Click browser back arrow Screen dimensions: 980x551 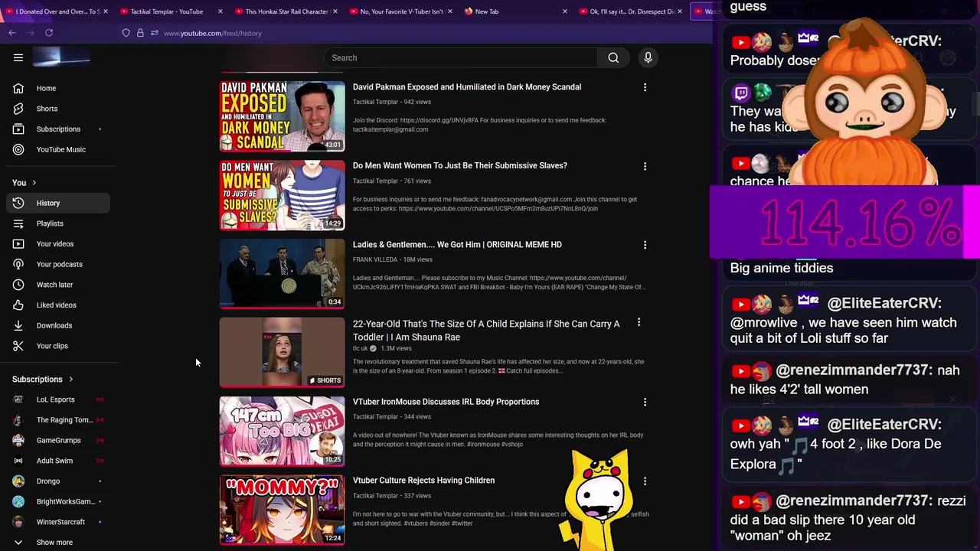click(x=12, y=33)
